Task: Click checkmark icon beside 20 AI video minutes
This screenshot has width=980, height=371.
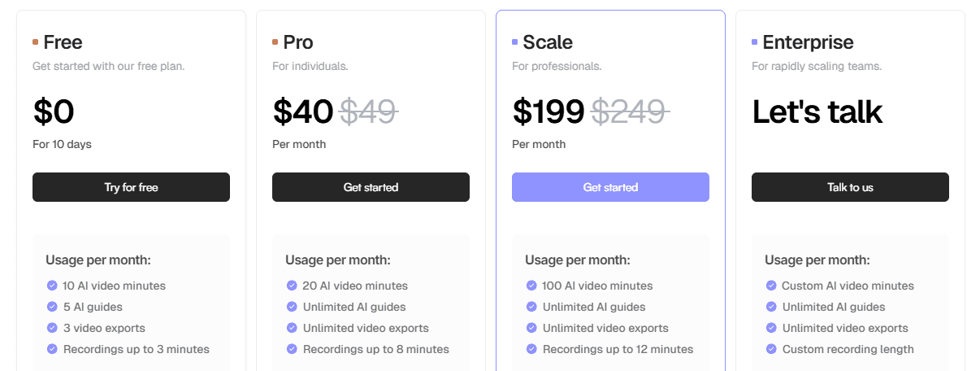Action: click(292, 286)
